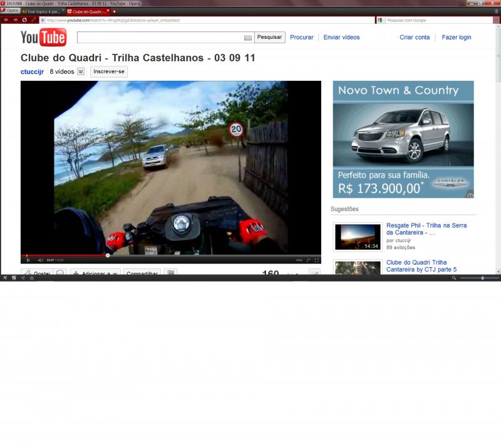Click the Compartilhar share button
This screenshot has height=448, width=501.
(142, 272)
